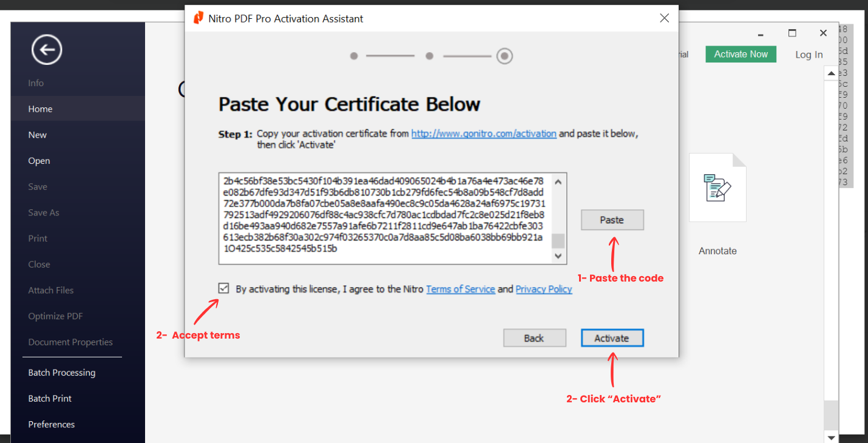Click the Nitro flame logo in the dialog title
The height and width of the screenshot is (443, 868).
[198, 18]
